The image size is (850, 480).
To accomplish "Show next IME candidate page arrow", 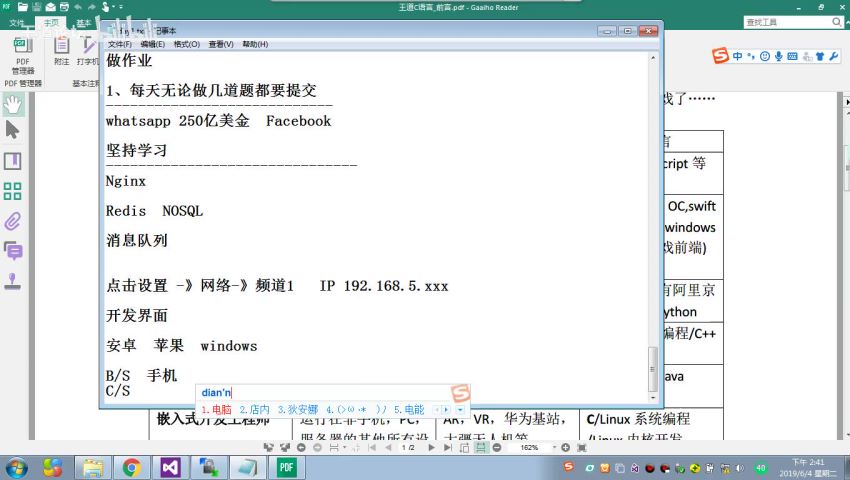I will [446, 409].
